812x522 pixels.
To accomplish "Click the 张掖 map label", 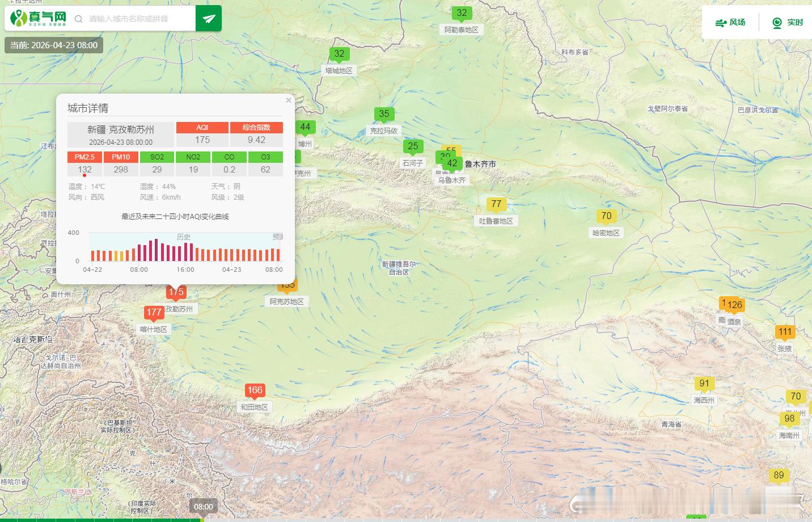I will pyautogui.click(x=785, y=349).
